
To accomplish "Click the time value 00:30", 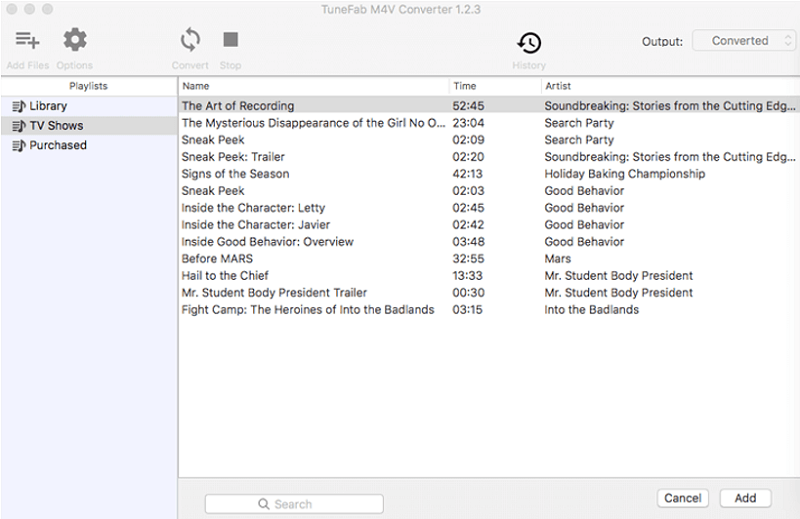I will click(468, 292).
